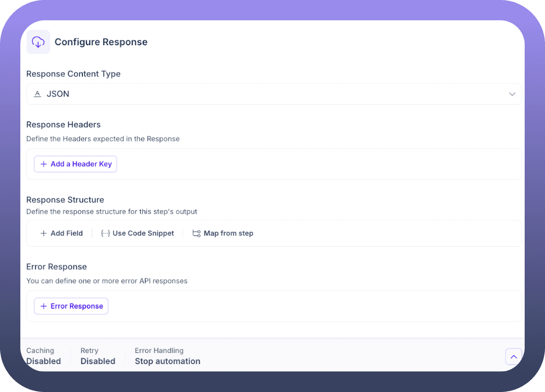545x392 pixels.
Task: Collapse the panel with the bottom-right chevron-up button
Action: click(x=513, y=357)
